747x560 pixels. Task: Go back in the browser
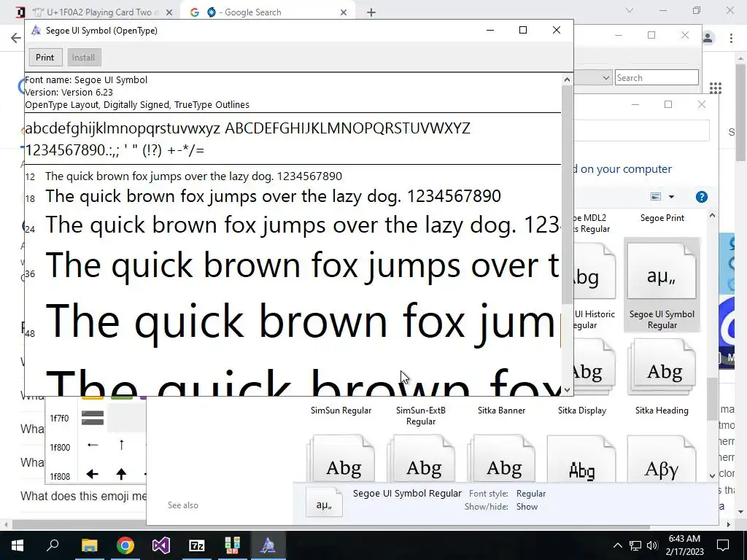(16, 38)
